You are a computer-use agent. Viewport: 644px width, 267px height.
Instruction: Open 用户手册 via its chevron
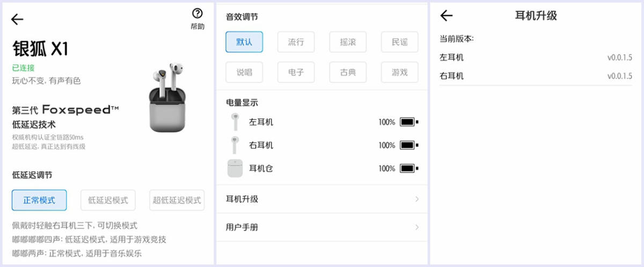point(417,227)
